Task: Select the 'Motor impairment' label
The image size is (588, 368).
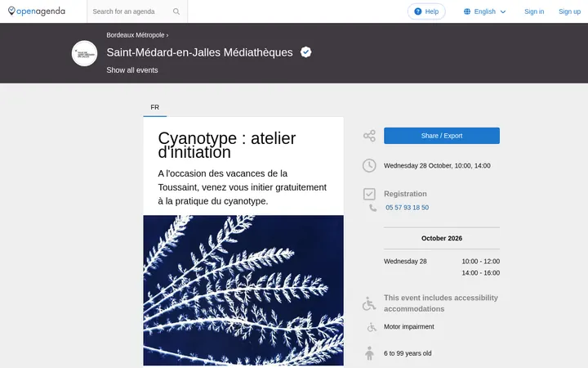Action: click(409, 326)
